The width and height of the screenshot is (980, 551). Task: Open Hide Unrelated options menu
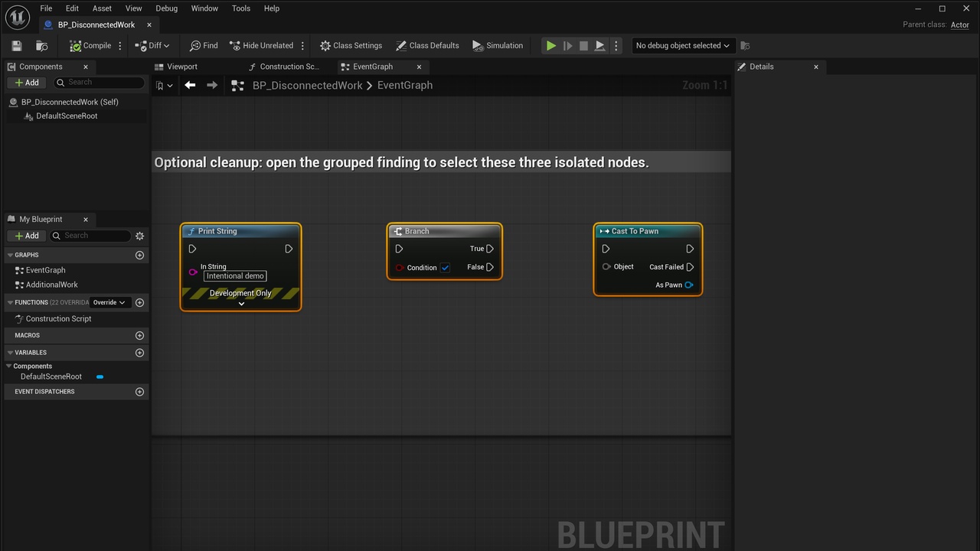pyautogui.click(x=303, y=46)
